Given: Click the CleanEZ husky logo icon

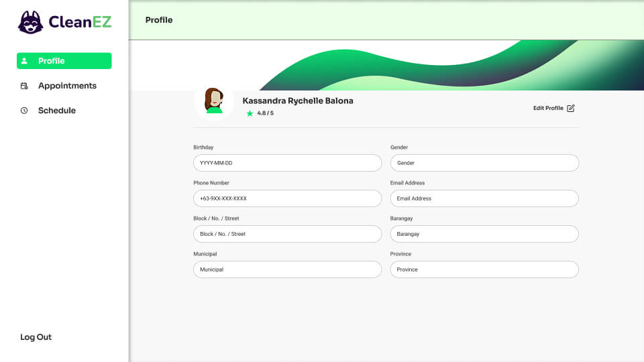Looking at the screenshot, I should coord(30,22).
